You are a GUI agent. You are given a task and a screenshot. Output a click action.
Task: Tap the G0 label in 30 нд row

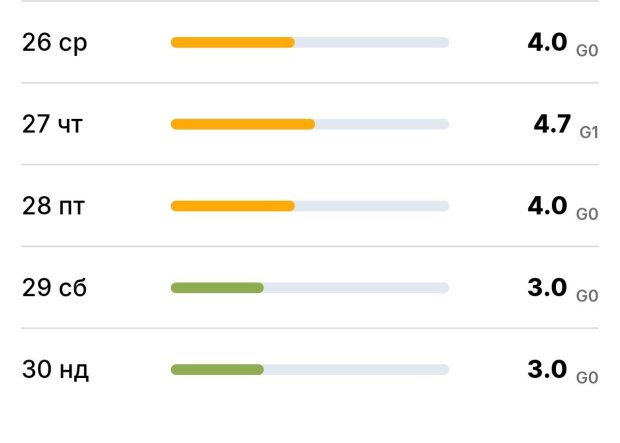pyautogui.click(x=587, y=378)
